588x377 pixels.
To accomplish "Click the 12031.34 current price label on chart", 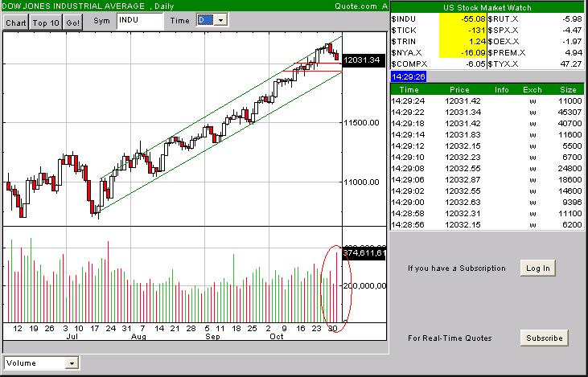I will coord(364,60).
